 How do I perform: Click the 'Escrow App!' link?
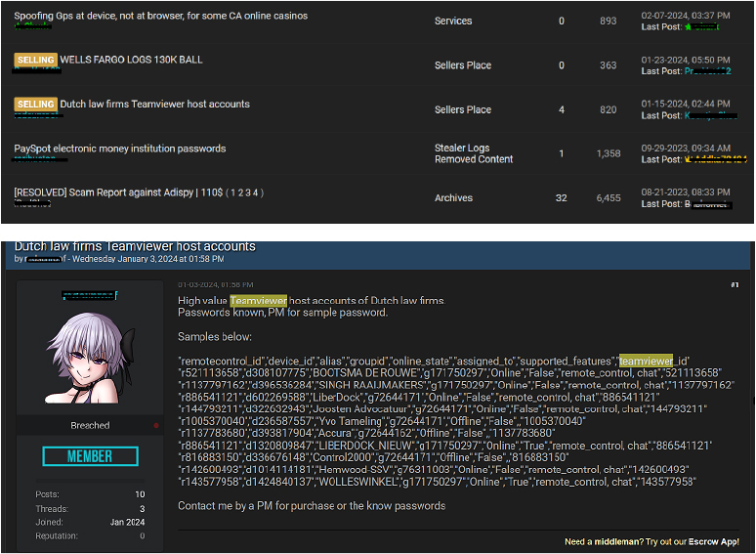pos(714,542)
